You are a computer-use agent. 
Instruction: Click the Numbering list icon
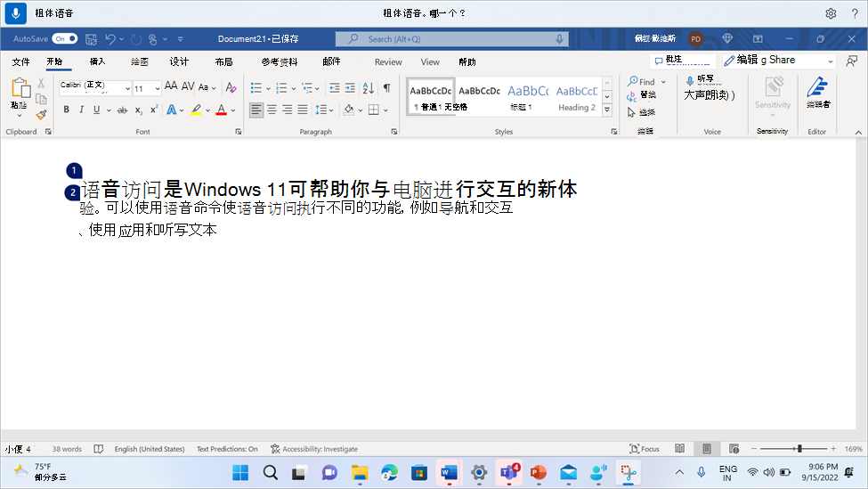[281, 87]
